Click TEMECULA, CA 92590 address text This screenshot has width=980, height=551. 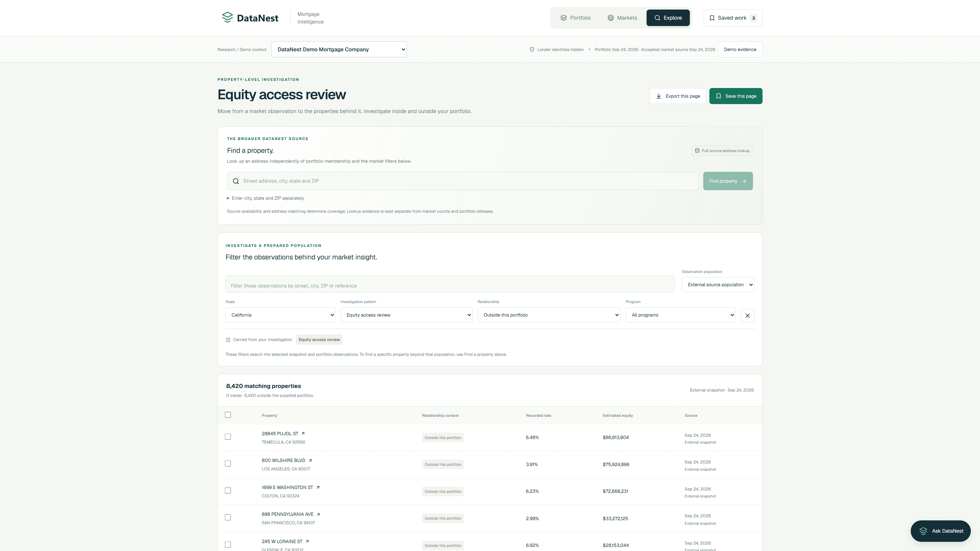283,442
